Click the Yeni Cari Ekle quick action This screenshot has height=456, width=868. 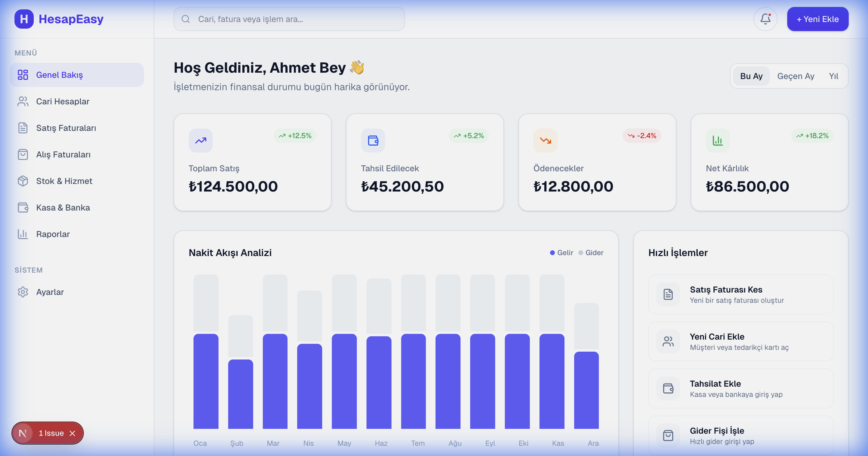coord(741,341)
